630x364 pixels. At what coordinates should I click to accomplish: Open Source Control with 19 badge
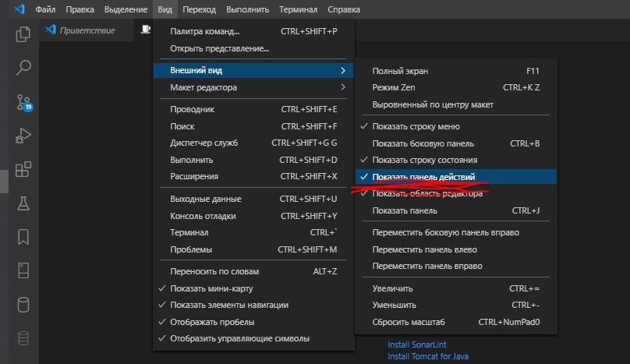(x=24, y=102)
